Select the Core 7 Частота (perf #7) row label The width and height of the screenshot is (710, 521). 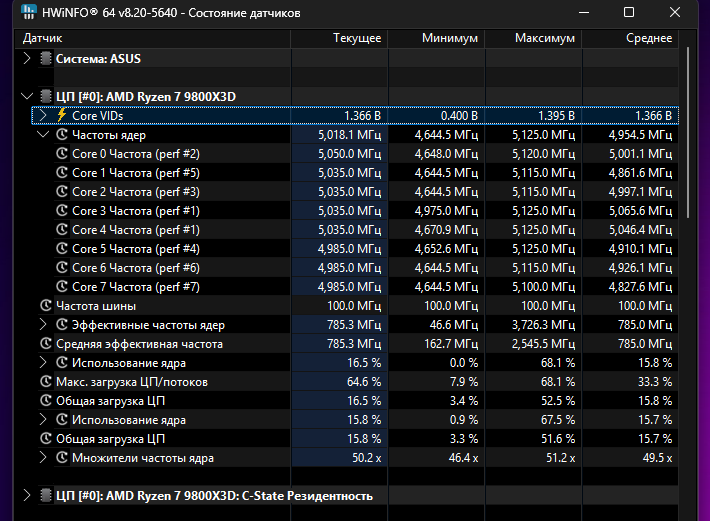pyautogui.click(x=136, y=287)
